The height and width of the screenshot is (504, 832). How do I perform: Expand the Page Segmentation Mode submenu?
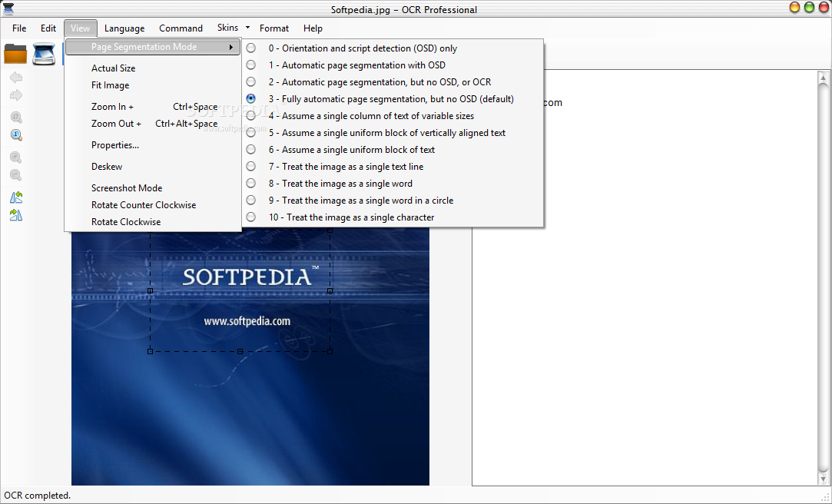click(153, 47)
